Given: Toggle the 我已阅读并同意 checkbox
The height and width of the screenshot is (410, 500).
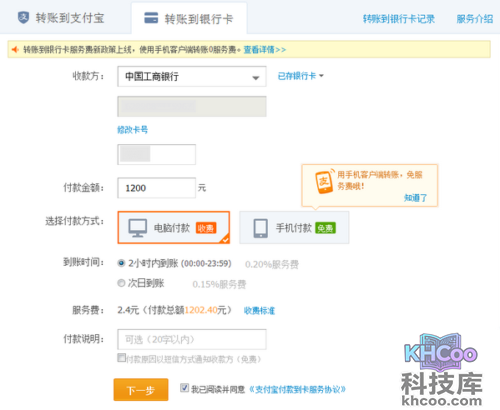Looking at the screenshot, I should (x=184, y=388).
